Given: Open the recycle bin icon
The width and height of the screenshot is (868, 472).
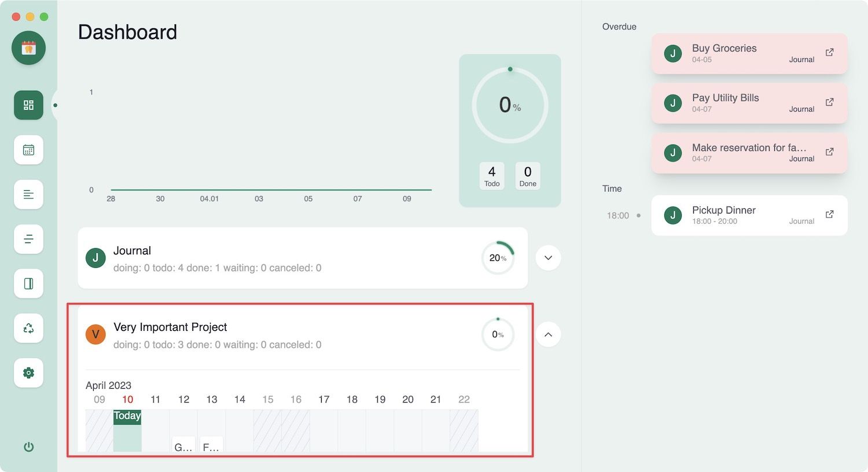Looking at the screenshot, I should (28, 328).
